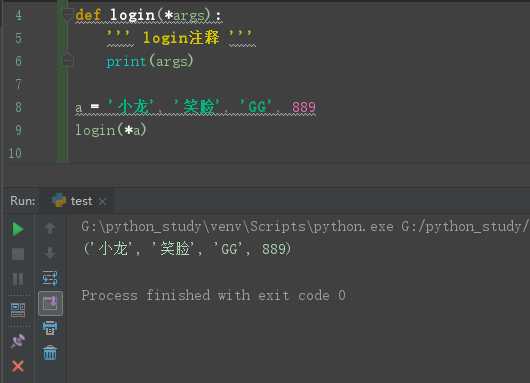Click line number 8 in gutter
Screen dimensions: 530x383
pyautogui.click(x=19, y=107)
